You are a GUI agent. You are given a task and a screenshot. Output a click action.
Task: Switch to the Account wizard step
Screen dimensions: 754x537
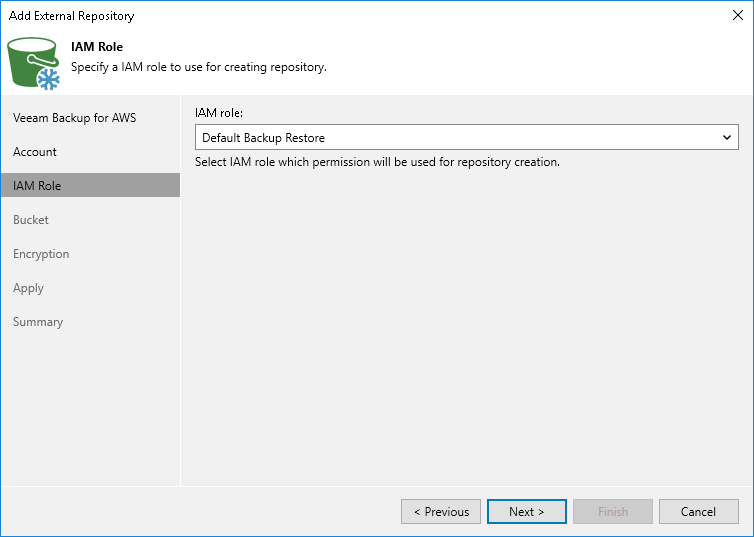(x=35, y=152)
